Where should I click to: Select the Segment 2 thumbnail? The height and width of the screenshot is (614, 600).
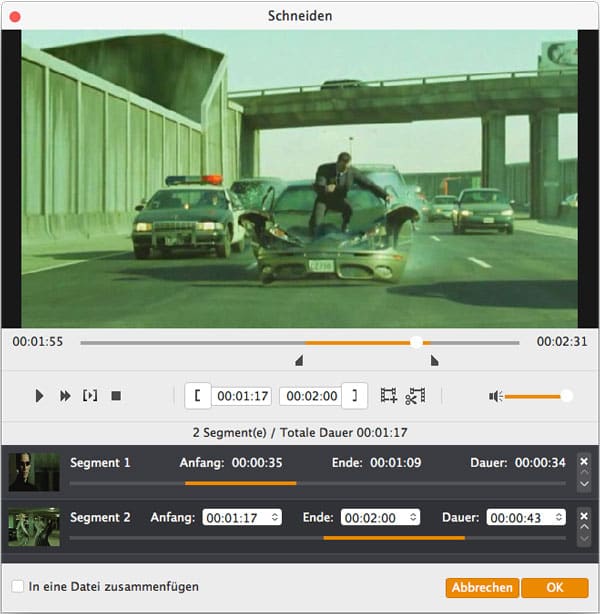(x=34, y=527)
